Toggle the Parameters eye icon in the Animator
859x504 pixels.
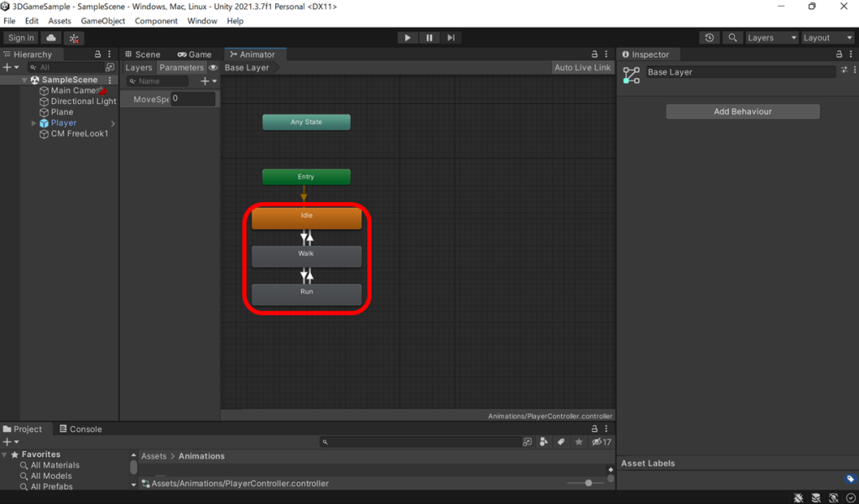click(x=214, y=67)
